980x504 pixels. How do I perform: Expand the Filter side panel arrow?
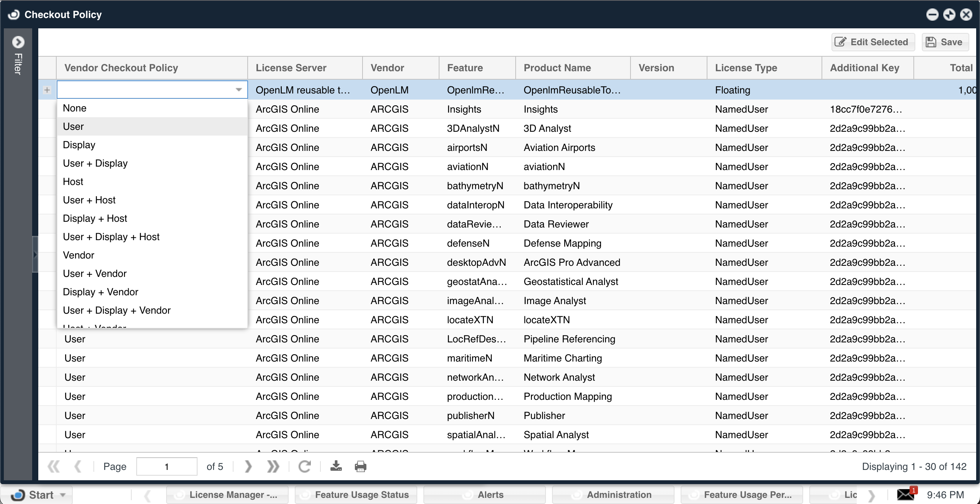point(18,42)
